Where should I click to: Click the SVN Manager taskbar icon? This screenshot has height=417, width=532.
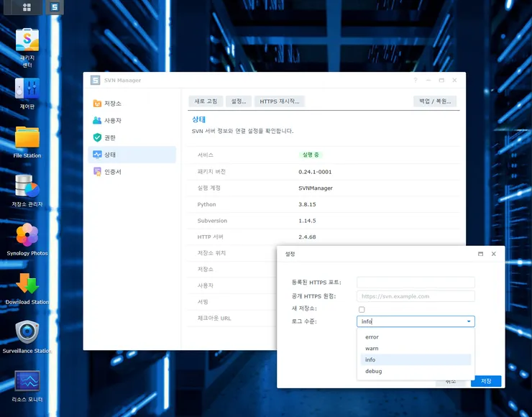click(x=55, y=7)
